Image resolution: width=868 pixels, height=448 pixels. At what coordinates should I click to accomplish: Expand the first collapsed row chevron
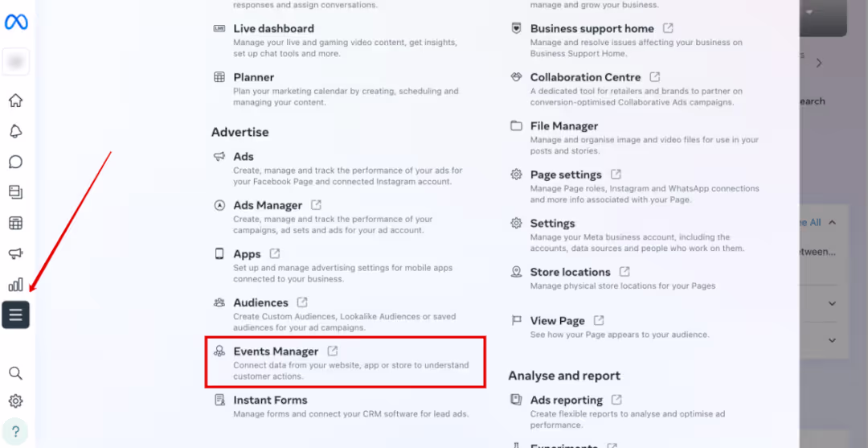(x=832, y=303)
